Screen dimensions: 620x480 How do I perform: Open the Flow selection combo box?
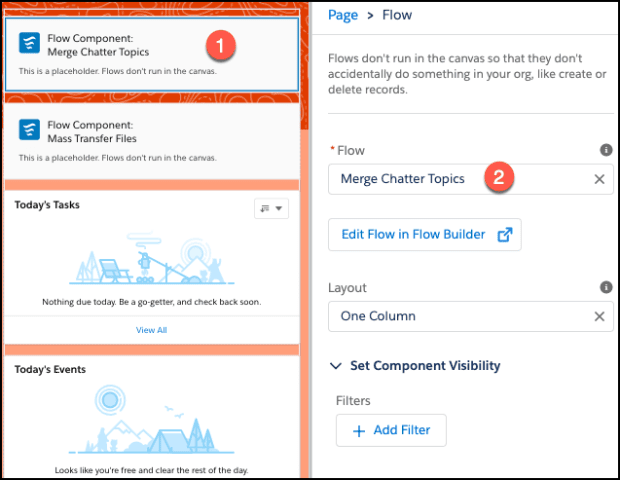pos(471,180)
